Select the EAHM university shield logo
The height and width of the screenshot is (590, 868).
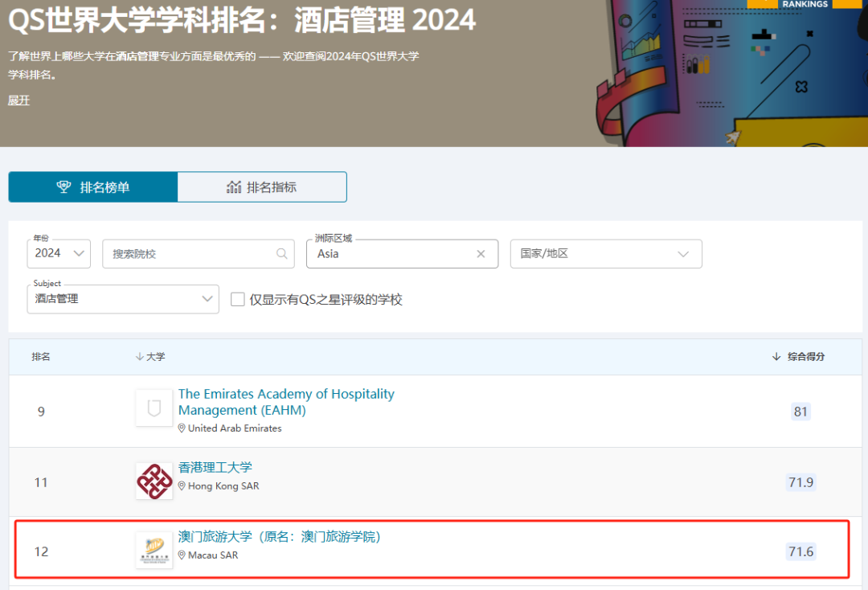154,408
